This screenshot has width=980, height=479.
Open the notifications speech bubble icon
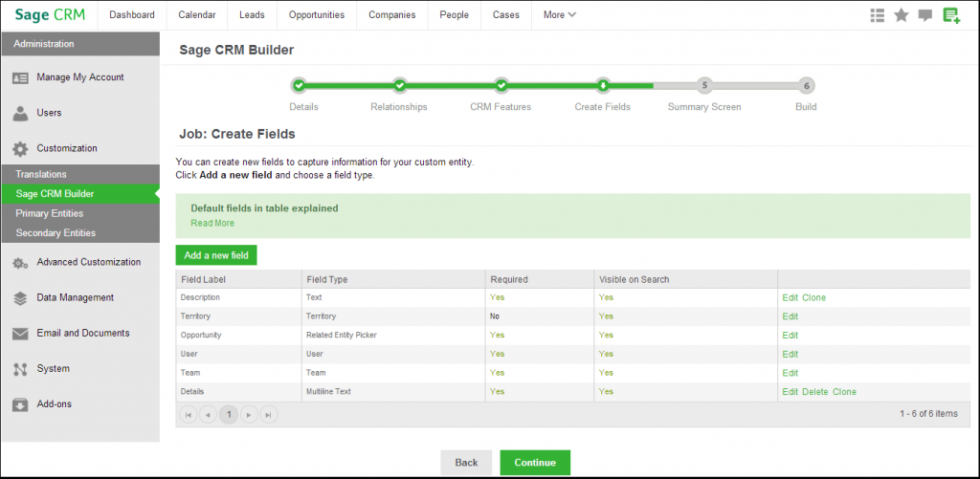(925, 15)
